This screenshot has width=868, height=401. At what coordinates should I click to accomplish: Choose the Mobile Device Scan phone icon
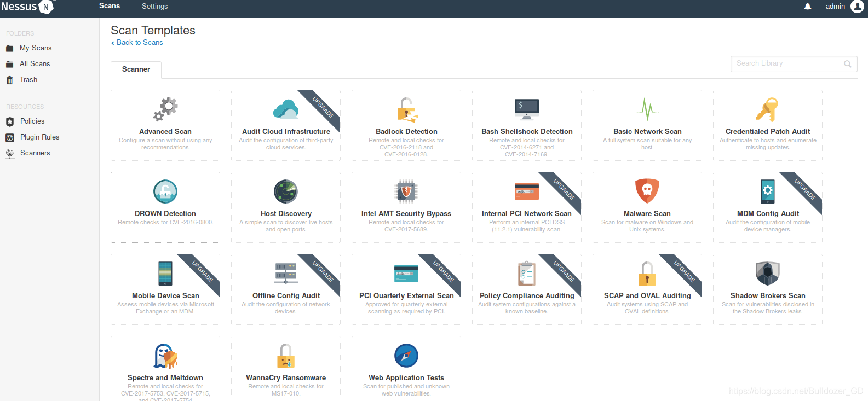point(165,274)
